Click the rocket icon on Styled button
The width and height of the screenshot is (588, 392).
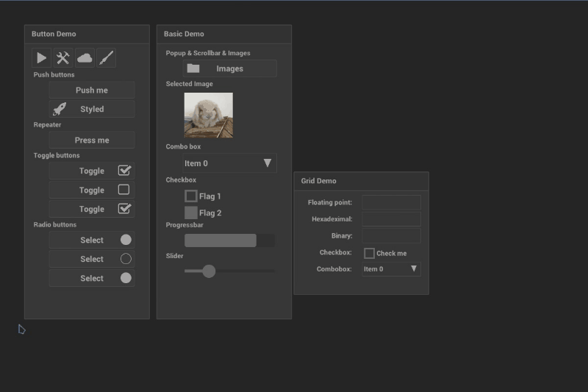point(60,109)
